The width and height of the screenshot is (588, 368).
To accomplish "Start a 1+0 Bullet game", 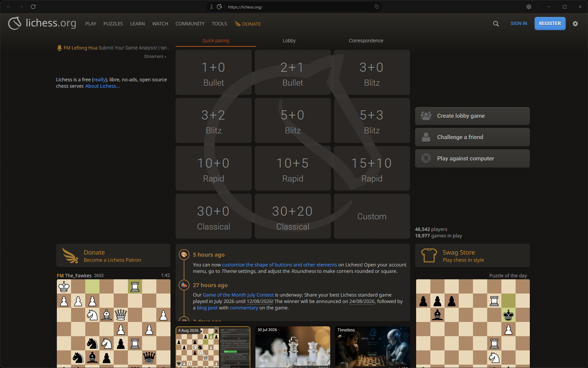I will [x=213, y=72].
